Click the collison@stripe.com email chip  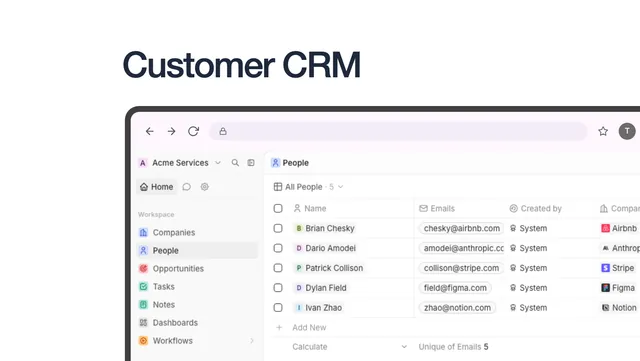click(461, 268)
